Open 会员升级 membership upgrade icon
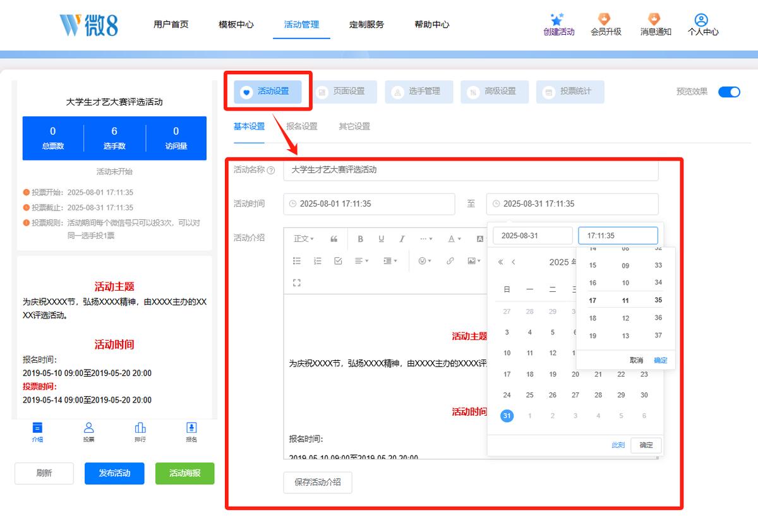This screenshot has width=758, height=532. pyautogui.click(x=605, y=19)
